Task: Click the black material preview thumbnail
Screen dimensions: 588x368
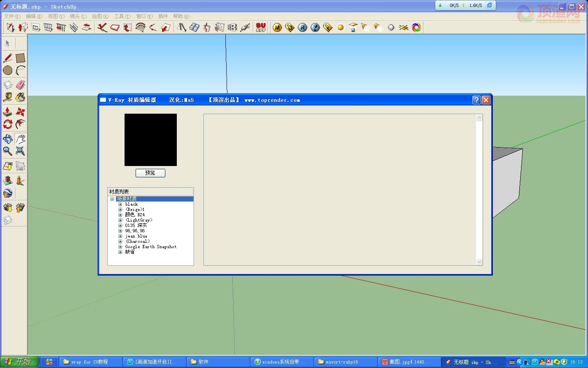Action: coord(151,140)
